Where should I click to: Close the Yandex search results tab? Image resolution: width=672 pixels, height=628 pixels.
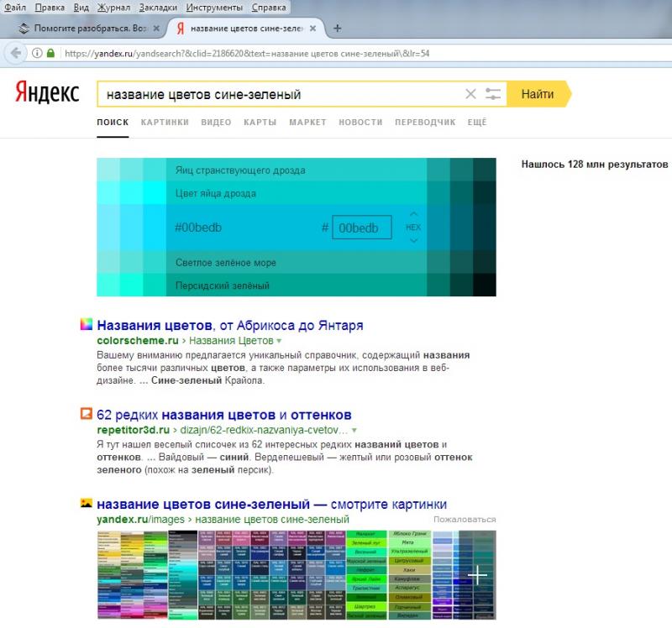(312, 29)
